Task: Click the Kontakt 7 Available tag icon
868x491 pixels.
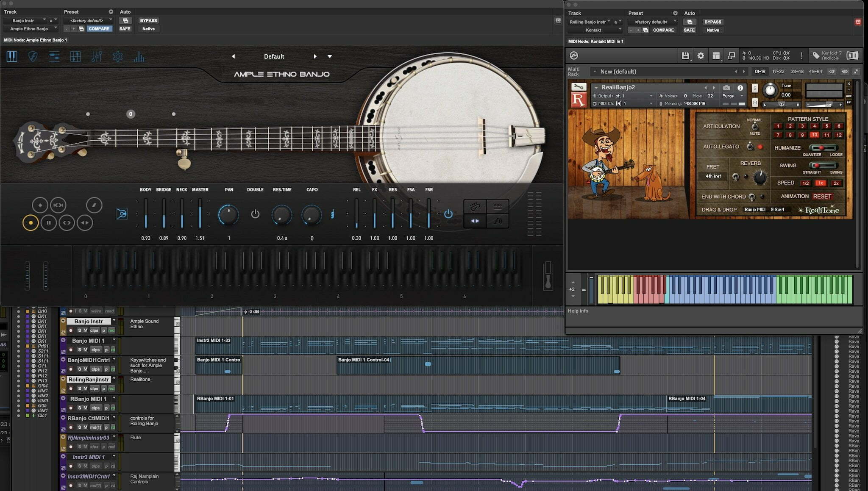Action: point(816,55)
